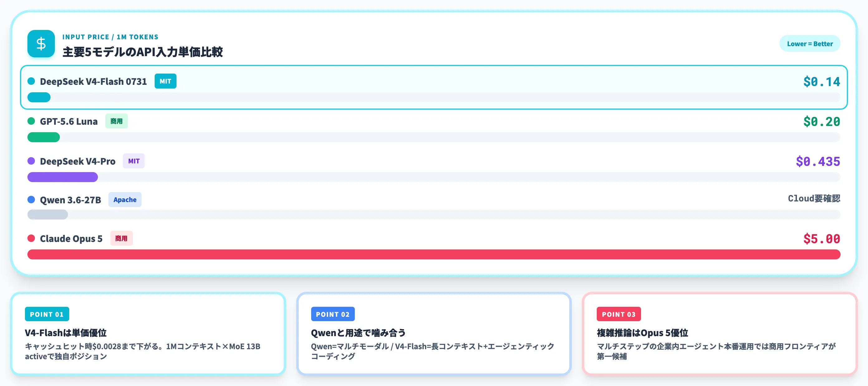Click the teal dot beside DeepSeek V4-Flash

click(31, 81)
